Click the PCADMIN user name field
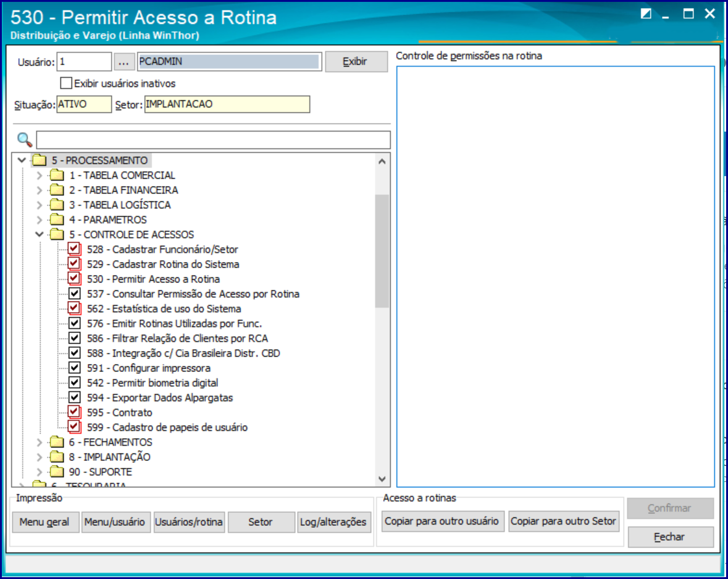Image resolution: width=728 pixels, height=579 pixels. 229,61
